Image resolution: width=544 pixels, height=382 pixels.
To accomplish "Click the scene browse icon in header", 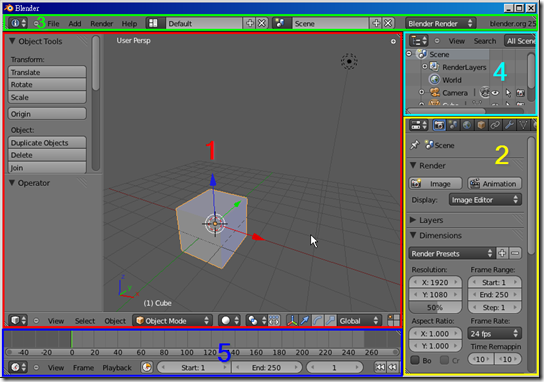I will point(280,23).
